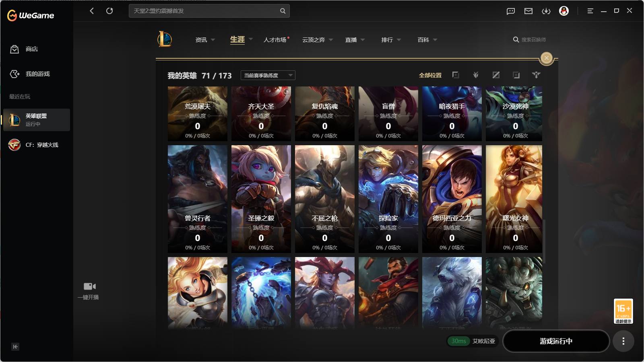Open the three-dot more options button

coord(623,341)
